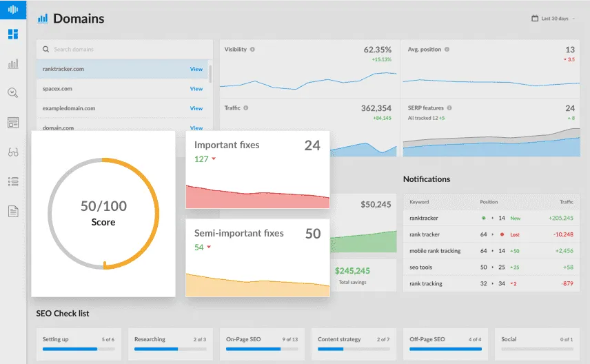Click the 50/100 Score circular gauge

tap(103, 214)
